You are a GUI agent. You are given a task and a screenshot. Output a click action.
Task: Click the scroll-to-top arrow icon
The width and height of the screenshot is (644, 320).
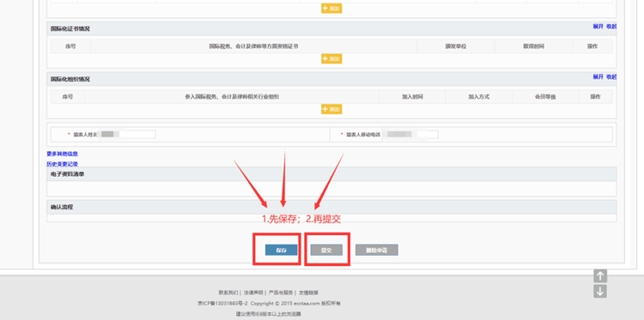click(600, 276)
